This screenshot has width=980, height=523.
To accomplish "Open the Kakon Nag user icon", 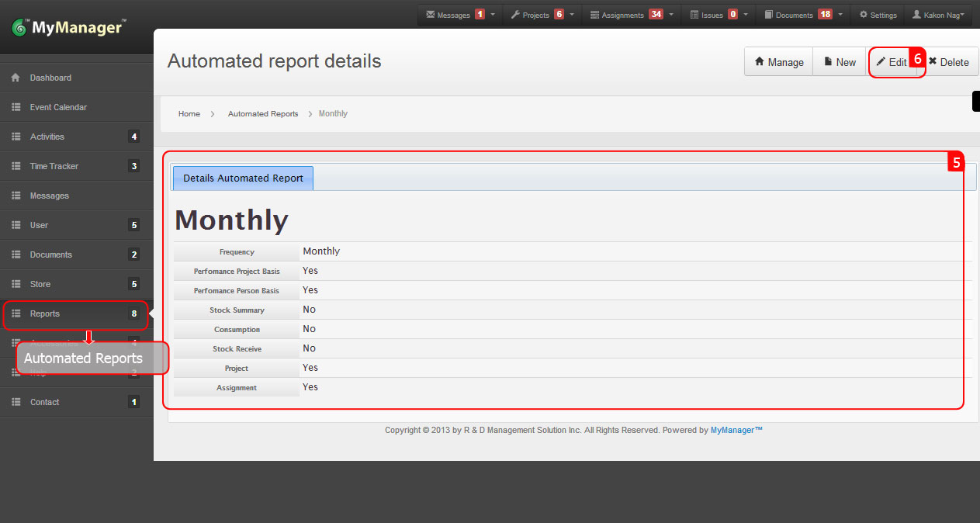I will [x=916, y=14].
